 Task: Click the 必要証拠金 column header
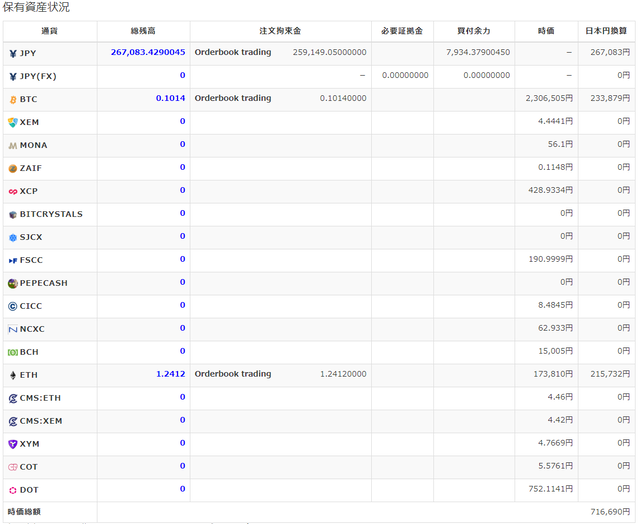point(402,31)
